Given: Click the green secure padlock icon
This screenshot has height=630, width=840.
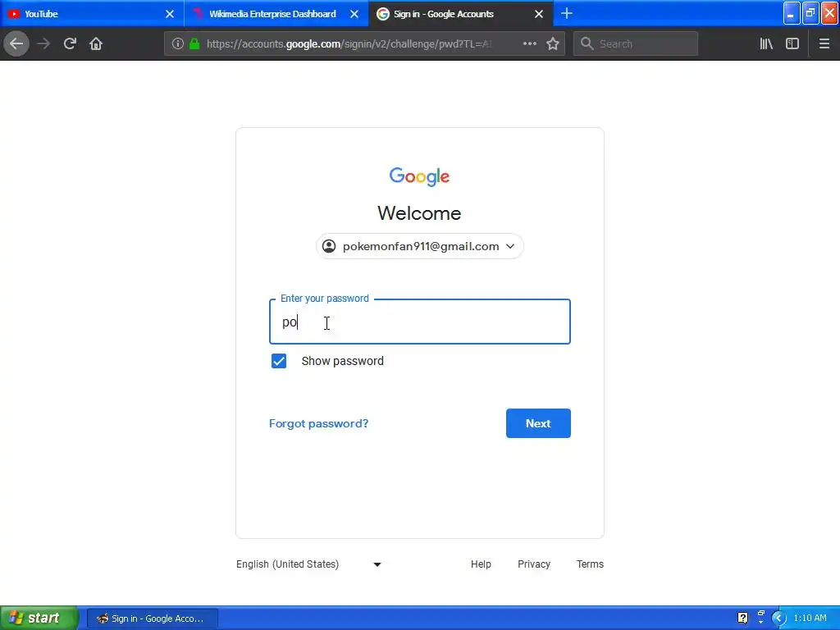Looking at the screenshot, I should [x=194, y=44].
